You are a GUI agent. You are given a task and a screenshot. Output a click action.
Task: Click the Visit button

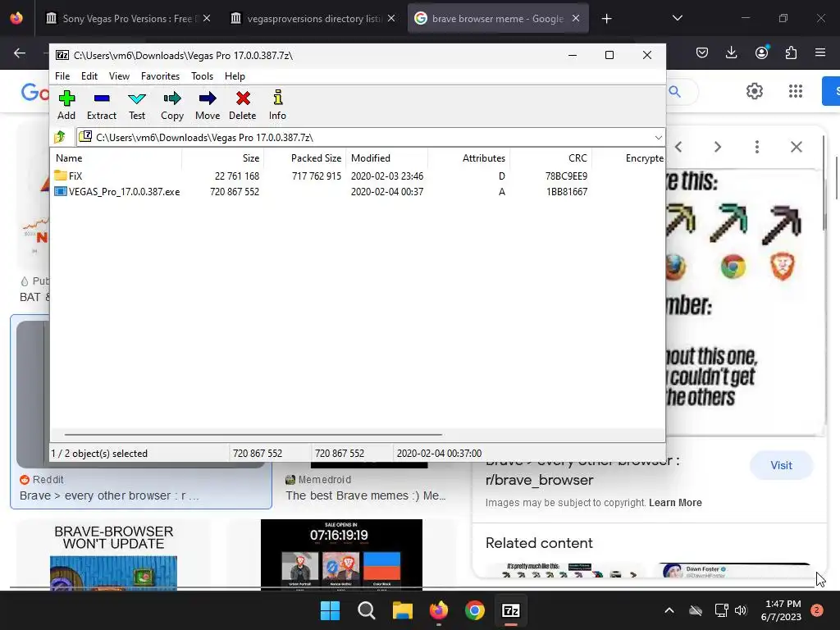point(781,466)
